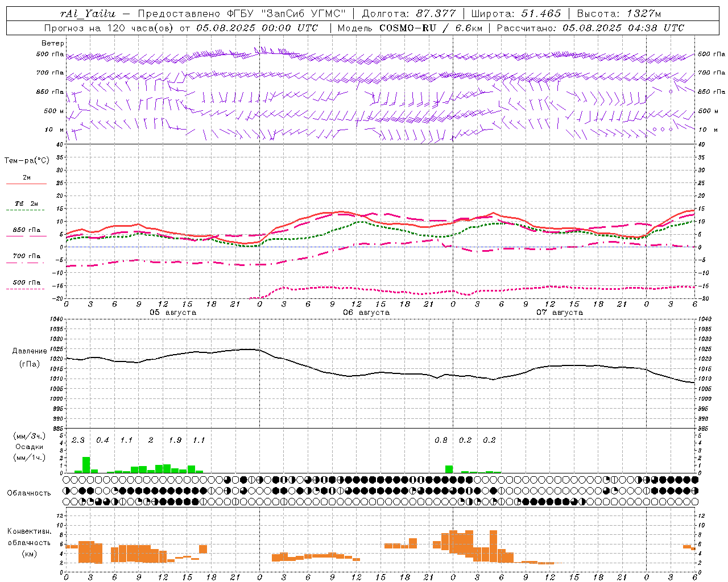
Task: Click the tallest green precipitation bar on 05 августа
Action: 86,465
